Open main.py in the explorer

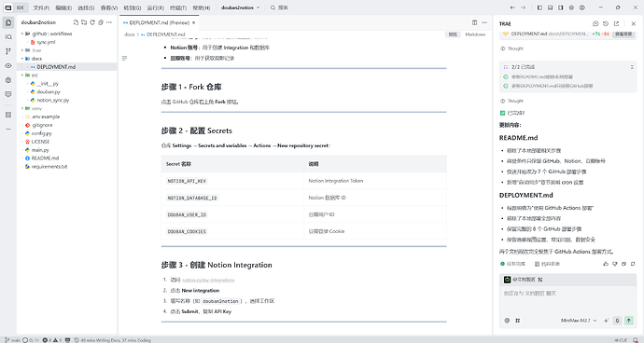click(x=40, y=150)
